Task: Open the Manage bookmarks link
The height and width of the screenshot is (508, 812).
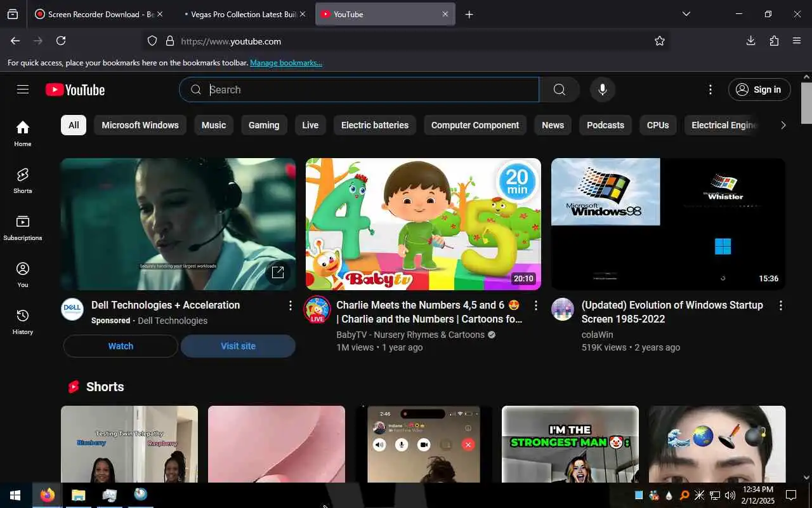Action: tap(286, 63)
